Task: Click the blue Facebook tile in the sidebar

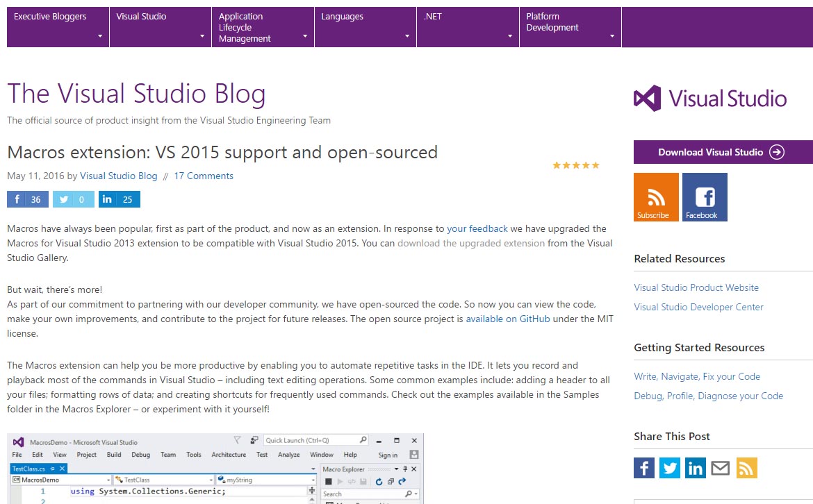Action: point(704,196)
